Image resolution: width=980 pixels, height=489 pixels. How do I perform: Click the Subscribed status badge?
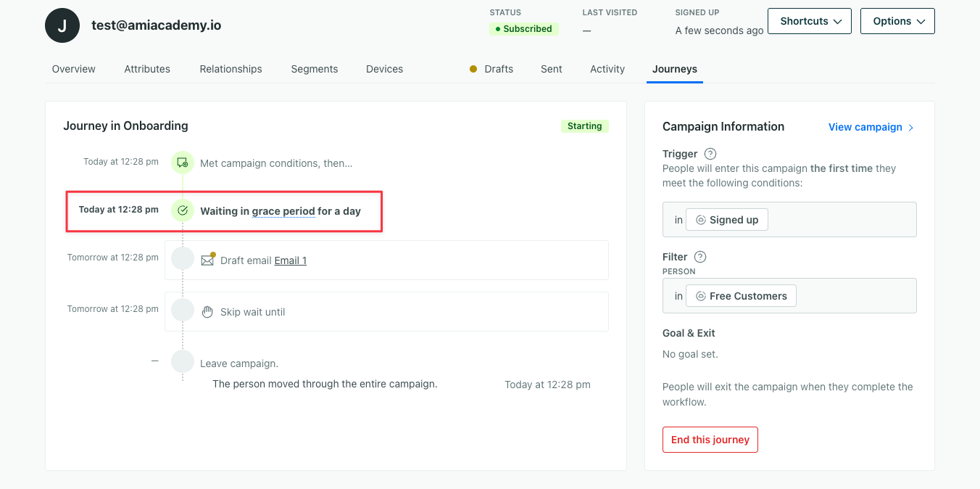(523, 29)
